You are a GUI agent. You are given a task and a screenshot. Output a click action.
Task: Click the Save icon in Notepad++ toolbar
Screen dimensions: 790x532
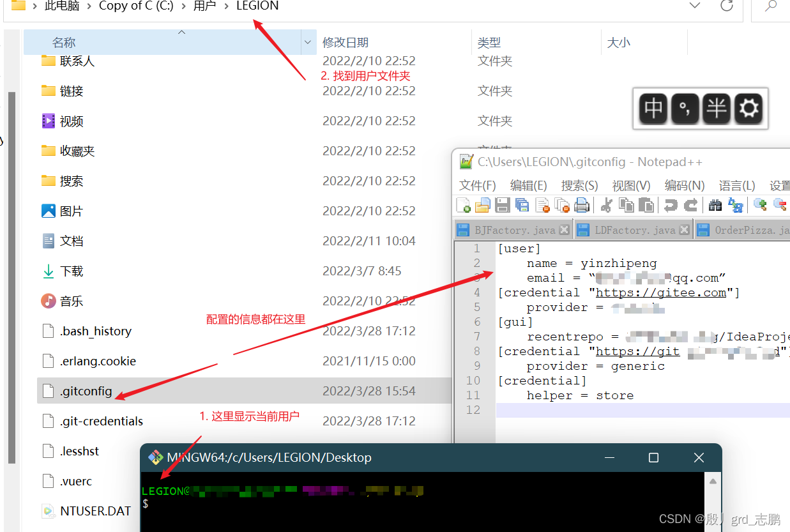point(503,205)
